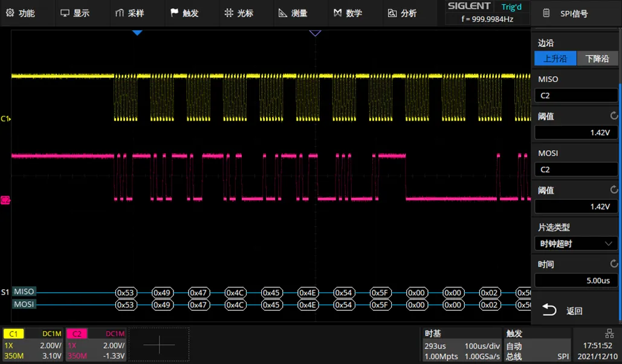Open the MISO source C2 selector

[575, 95]
